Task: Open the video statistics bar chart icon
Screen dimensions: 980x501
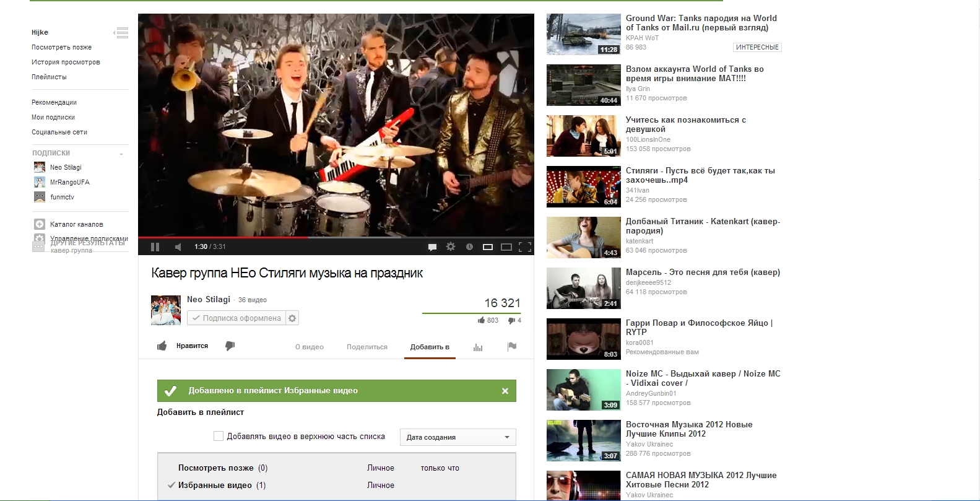Action: [478, 347]
